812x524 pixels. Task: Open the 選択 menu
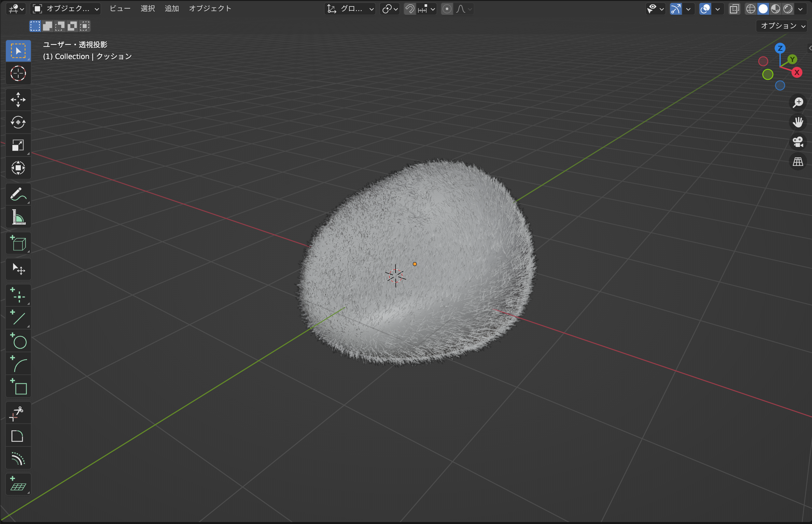(147, 8)
